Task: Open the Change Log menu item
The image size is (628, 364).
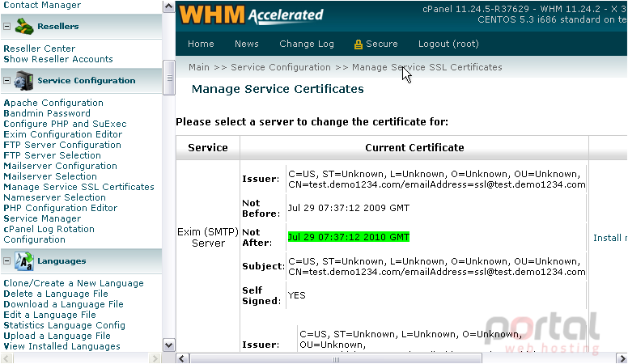Action: click(307, 44)
